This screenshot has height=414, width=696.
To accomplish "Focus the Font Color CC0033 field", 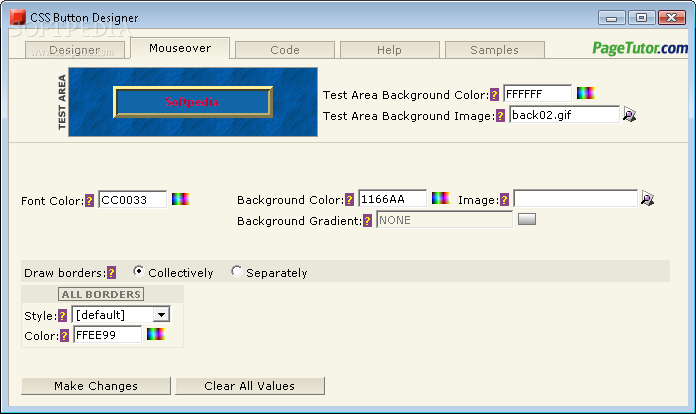I will [133, 200].
